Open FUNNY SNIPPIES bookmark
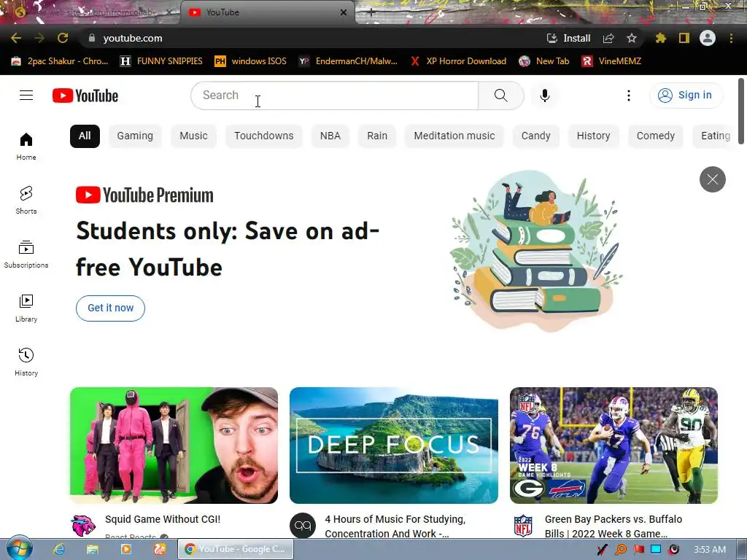This screenshot has width=747, height=560. [161, 61]
